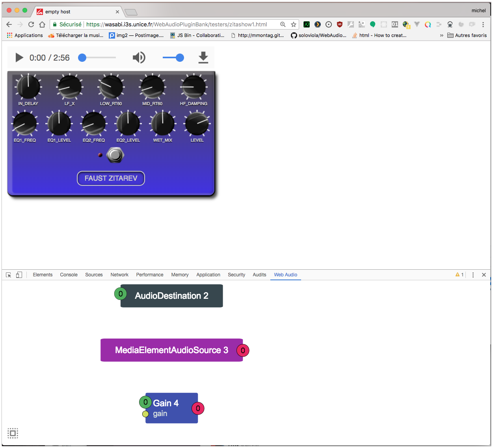Click the download icon in the audio player
Image resolution: width=493 pixels, height=448 pixels.
click(203, 57)
